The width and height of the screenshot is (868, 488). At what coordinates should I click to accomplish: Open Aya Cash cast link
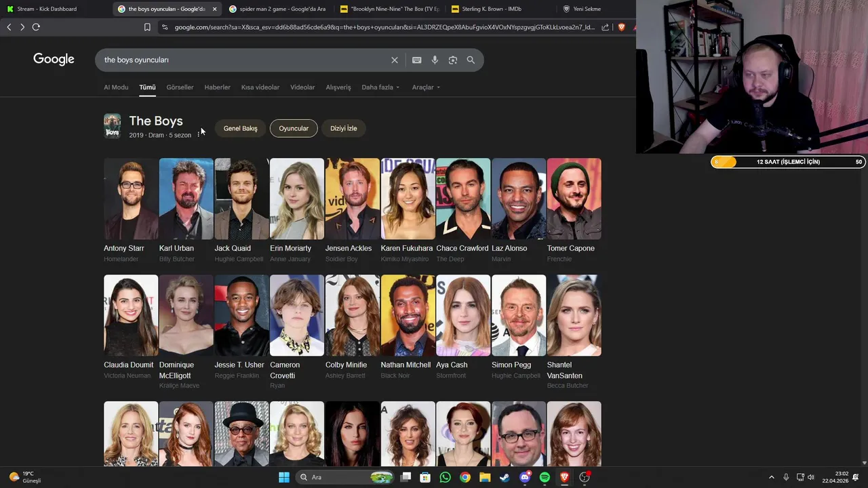coord(463,327)
